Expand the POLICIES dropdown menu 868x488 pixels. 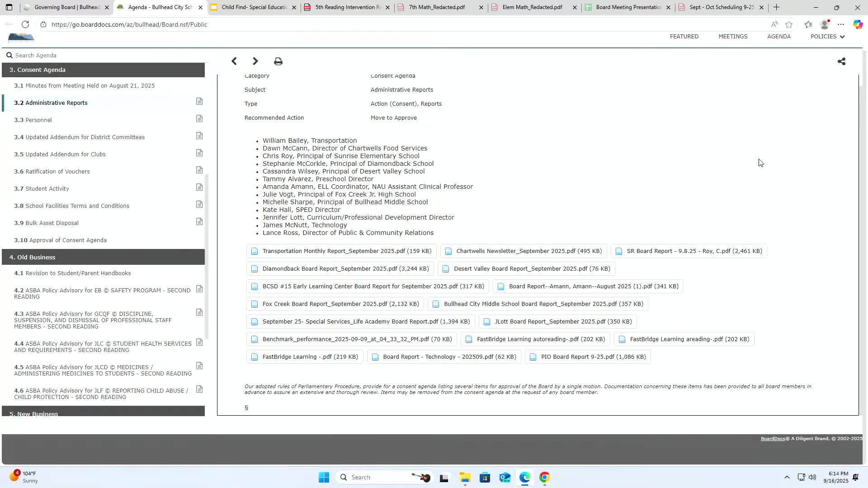pos(827,37)
